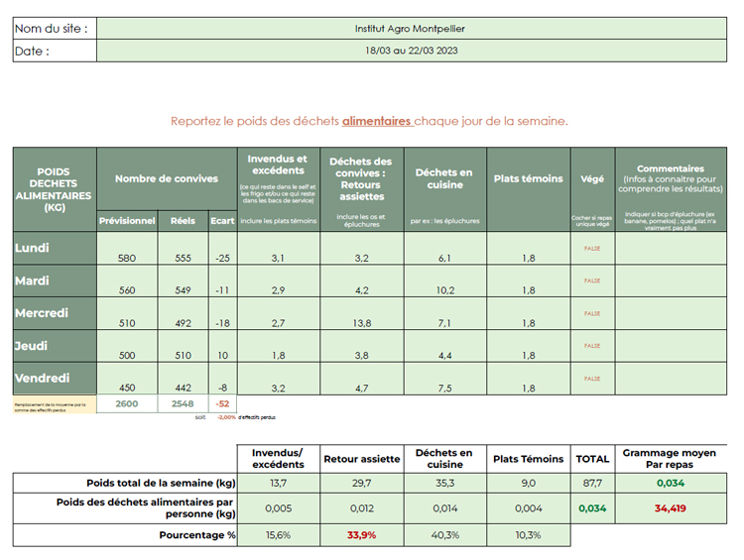Click the 'Commentaires' column header
744x560 pixels.
click(671, 189)
